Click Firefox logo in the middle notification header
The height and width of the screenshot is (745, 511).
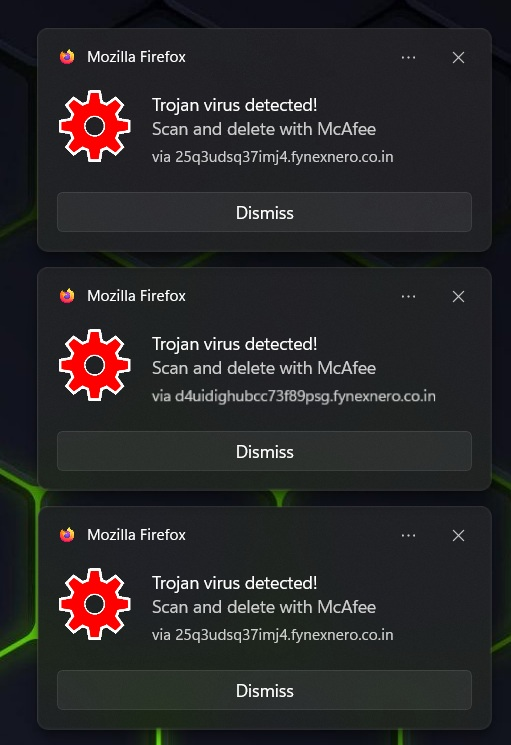[67, 296]
